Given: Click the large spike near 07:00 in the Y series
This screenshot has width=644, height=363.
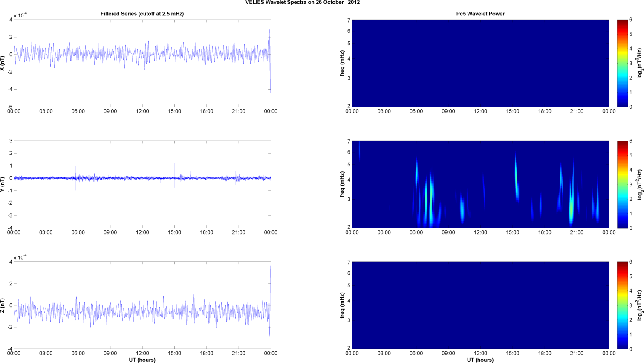Looking at the screenshot, I should [x=90, y=184].
